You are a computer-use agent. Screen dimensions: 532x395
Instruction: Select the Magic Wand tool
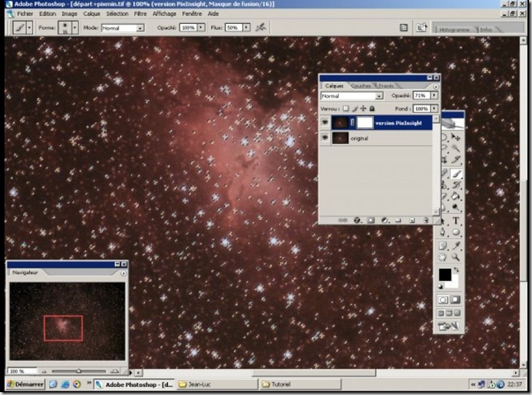(456, 149)
